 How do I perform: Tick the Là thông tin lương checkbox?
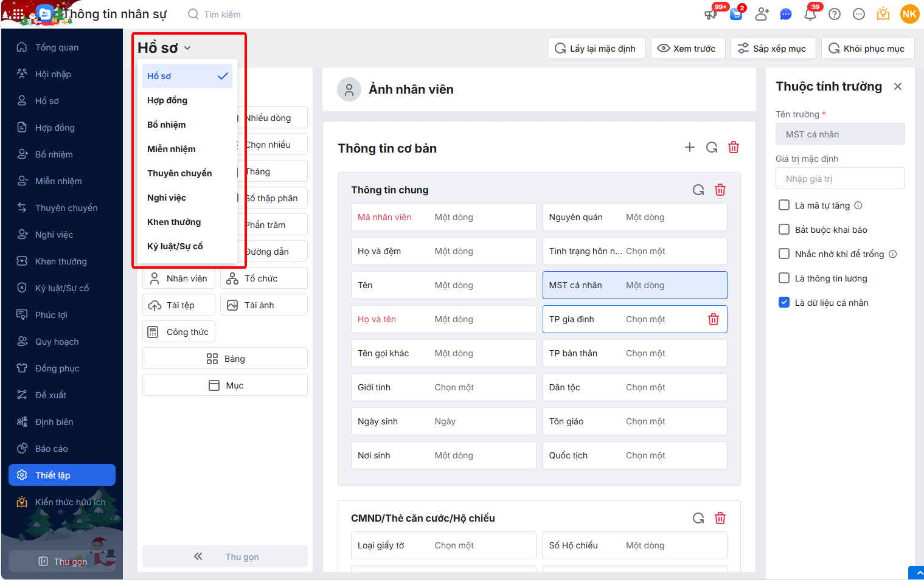784,278
